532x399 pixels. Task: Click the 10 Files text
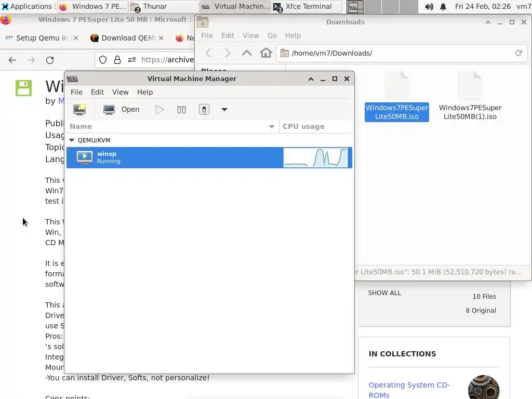(x=484, y=296)
